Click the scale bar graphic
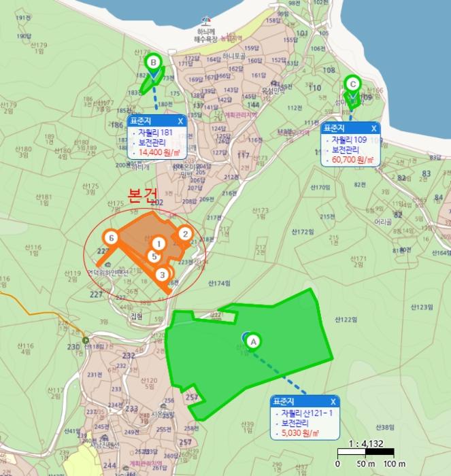 [x=366, y=452]
